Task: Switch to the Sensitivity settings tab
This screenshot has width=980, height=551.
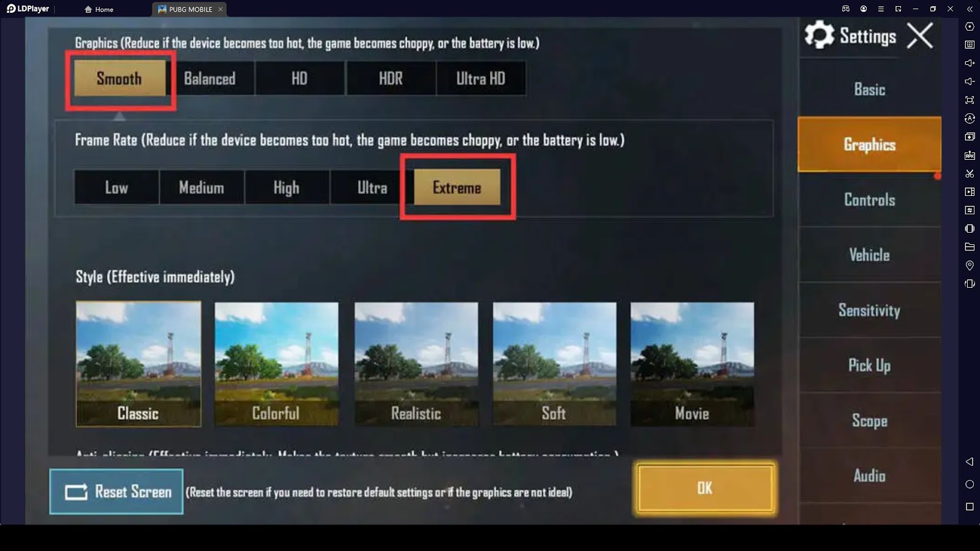Action: [x=869, y=310]
